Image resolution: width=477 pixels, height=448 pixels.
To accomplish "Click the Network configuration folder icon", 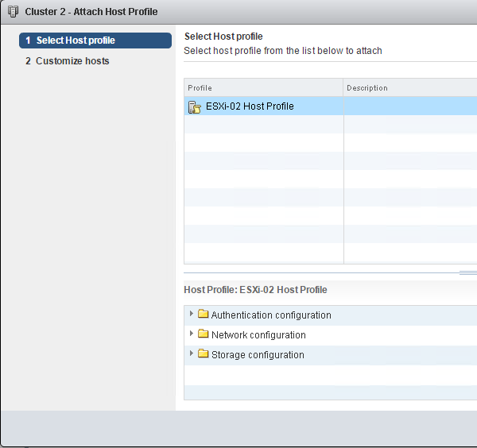I will [x=203, y=334].
